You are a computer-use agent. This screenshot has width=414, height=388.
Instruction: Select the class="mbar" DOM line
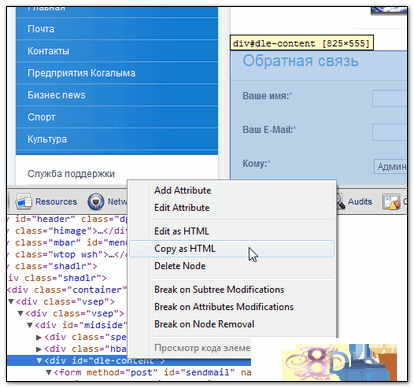point(67,243)
